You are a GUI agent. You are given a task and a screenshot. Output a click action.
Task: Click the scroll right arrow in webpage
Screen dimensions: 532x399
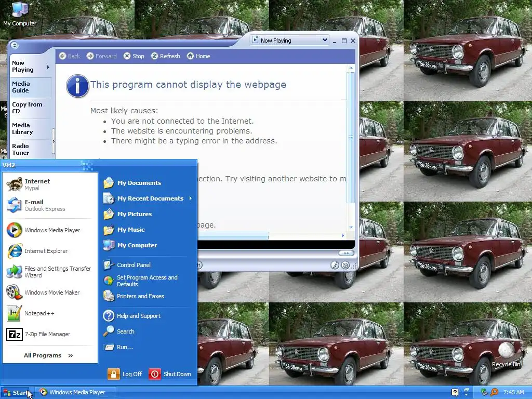point(343,235)
